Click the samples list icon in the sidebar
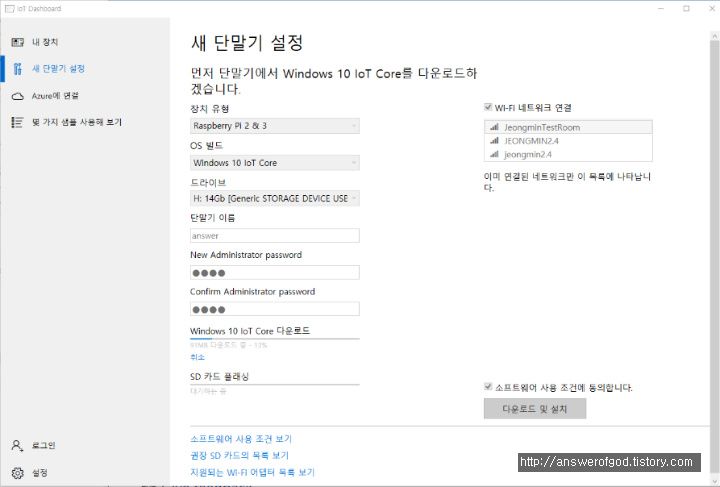The height and width of the screenshot is (487, 720). [x=17, y=122]
